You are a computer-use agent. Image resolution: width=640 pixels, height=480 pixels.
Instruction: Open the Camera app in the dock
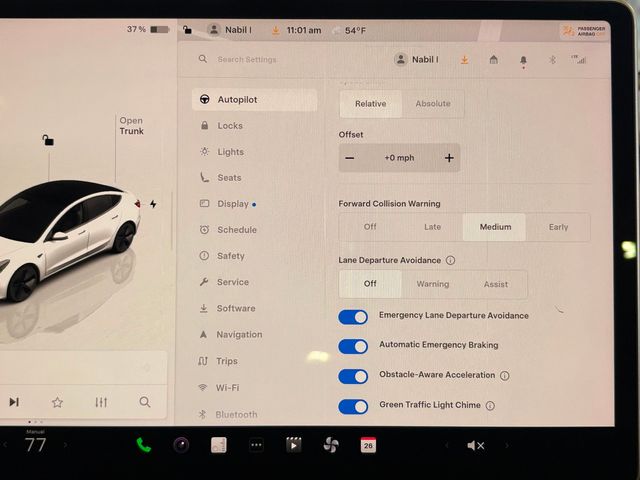pos(181,445)
